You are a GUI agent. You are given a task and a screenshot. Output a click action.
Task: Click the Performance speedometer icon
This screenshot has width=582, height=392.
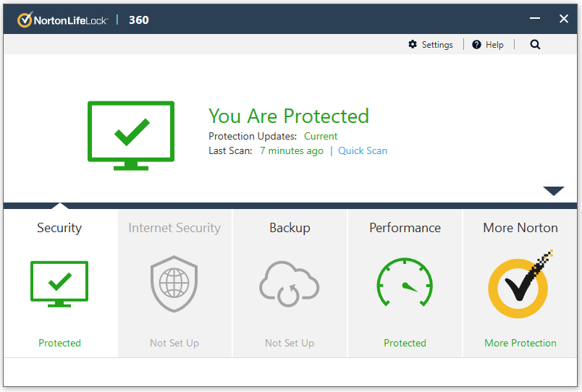[x=405, y=283]
